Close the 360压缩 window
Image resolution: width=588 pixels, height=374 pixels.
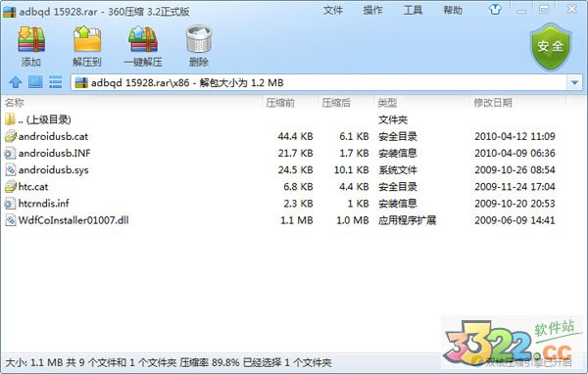coord(572,9)
